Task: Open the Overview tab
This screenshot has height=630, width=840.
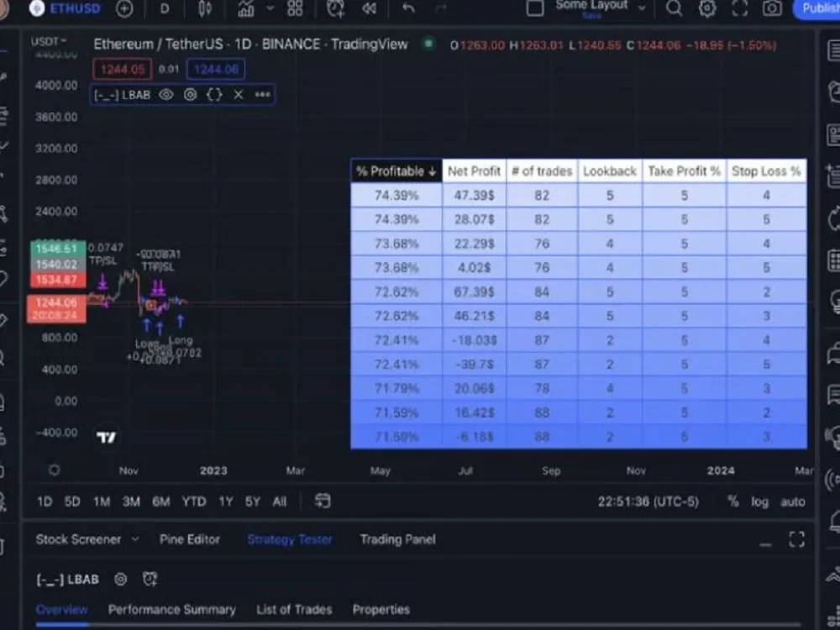Action: [61, 610]
